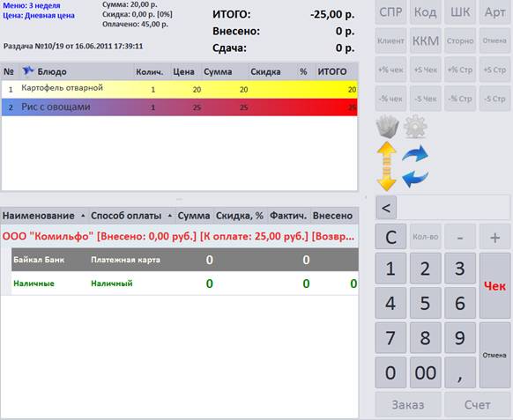Viewport: 513px width, 420px height.
Task: Tap digit 8 on keypad
Action: tap(426, 337)
